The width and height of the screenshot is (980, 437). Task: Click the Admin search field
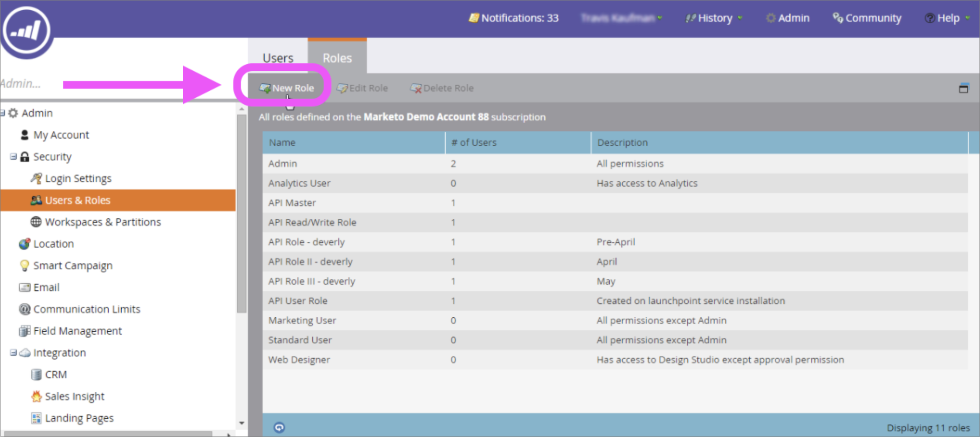[x=28, y=84]
